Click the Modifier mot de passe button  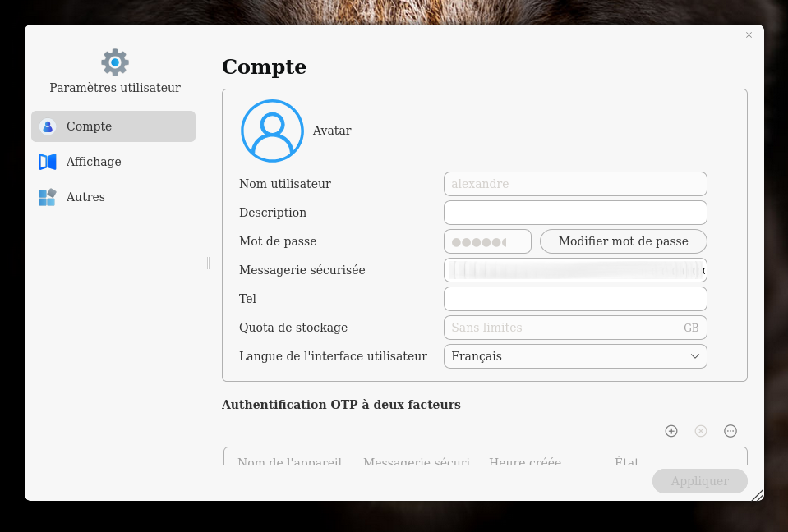pyautogui.click(x=623, y=241)
